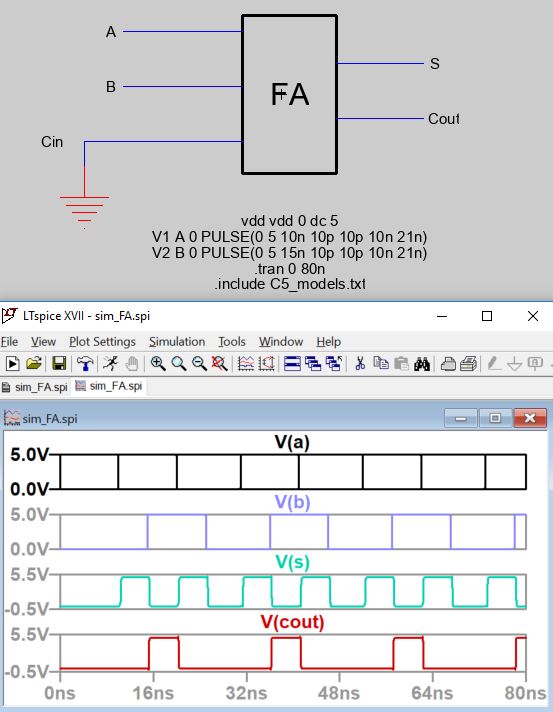Open a file with the folder icon

34,363
